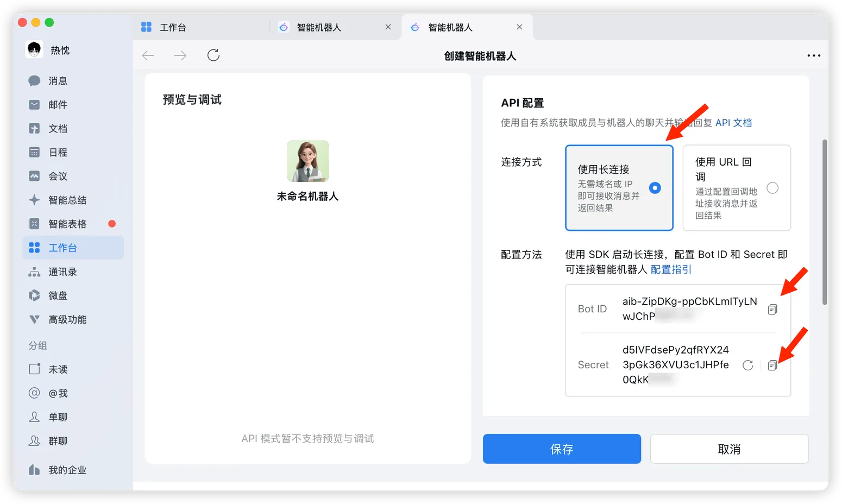Copy the Secret value
Viewport: 842px width, 504px height.
pos(772,365)
